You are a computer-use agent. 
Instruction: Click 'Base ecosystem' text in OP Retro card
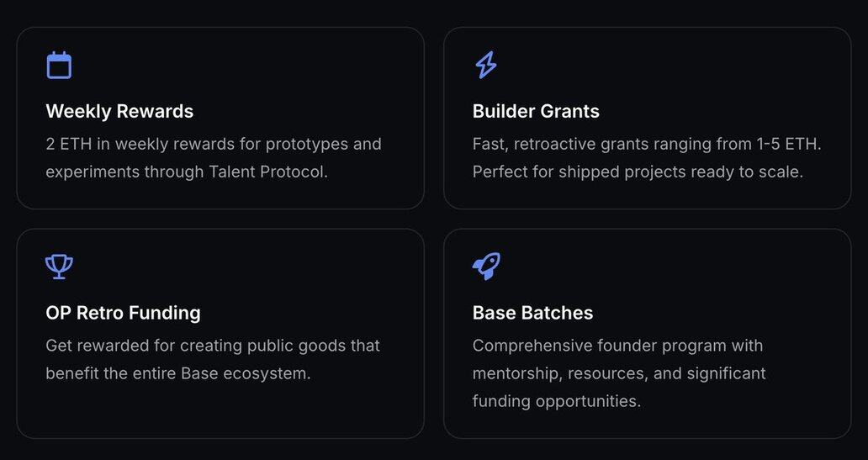(246, 373)
